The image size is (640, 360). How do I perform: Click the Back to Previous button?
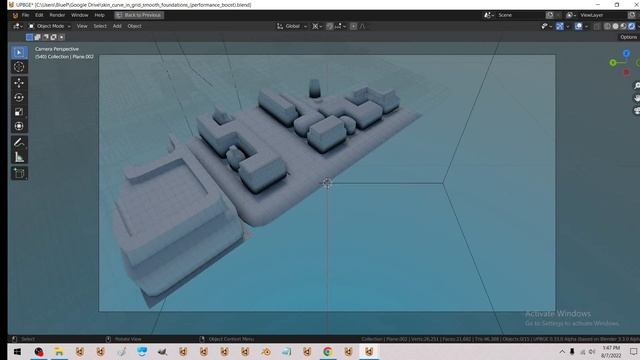point(139,15)
